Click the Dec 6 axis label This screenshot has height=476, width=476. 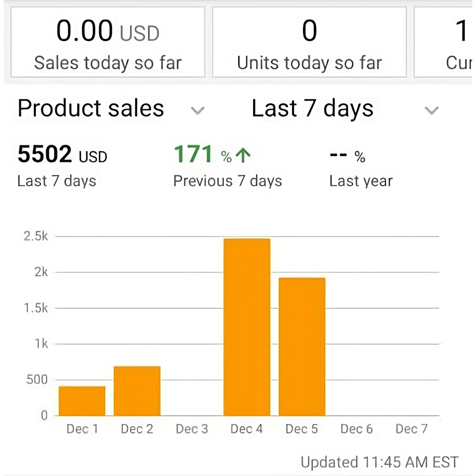point(357,429)
